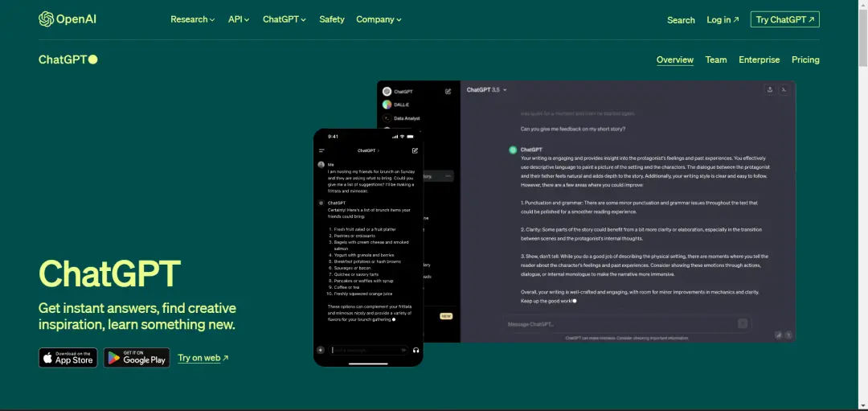Click the share icon atop desktop chat window
The width and height of the screenshot is (868, 411).
click(770, 90)
